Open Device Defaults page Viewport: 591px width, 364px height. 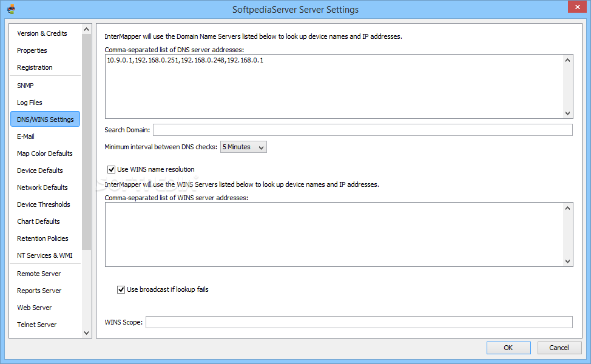(x=40, y=170)
